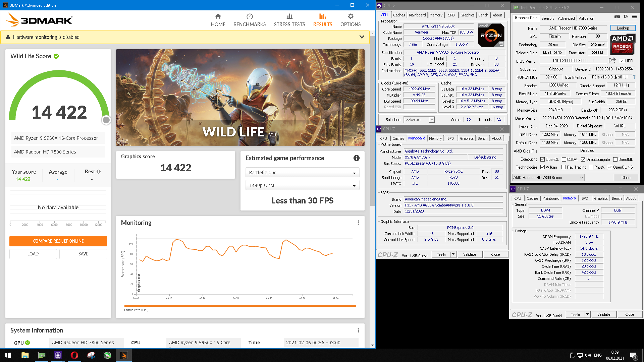Click the Wild Life benchmark banner image
644x362 pixels.
click(240, 98)
